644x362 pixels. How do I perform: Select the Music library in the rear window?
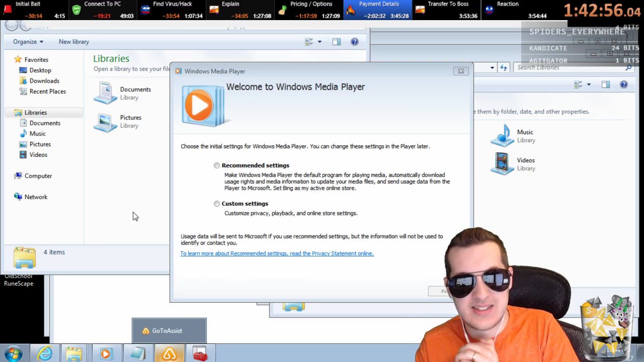click(x=513, y=136)
